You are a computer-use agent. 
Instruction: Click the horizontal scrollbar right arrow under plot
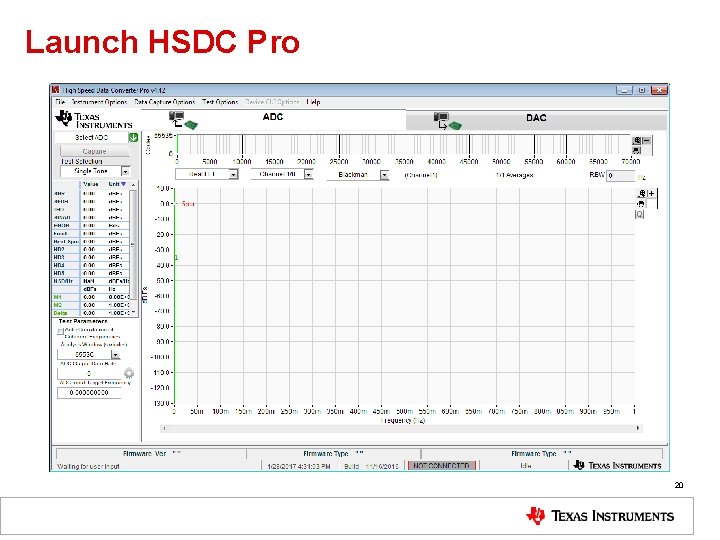638,428
